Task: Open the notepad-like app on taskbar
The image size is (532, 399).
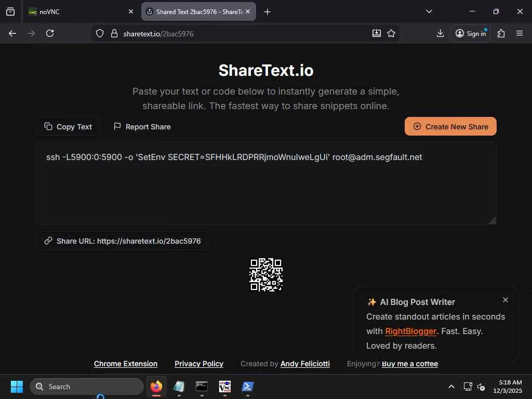Action: (179, 387)
